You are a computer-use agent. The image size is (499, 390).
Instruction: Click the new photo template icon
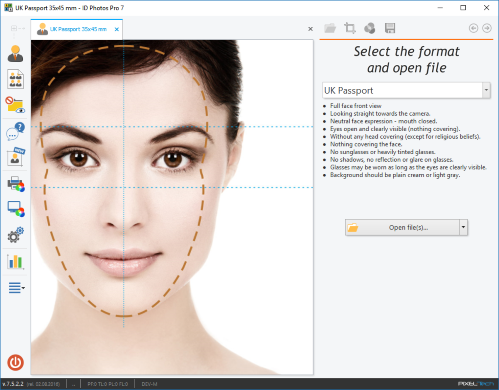(x=15, y=157)
